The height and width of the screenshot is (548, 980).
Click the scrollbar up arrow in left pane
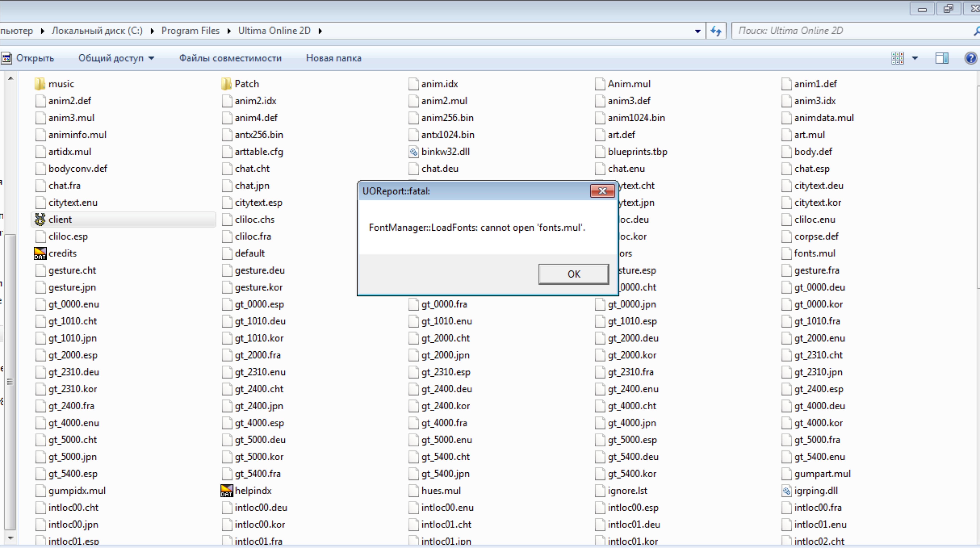point(11,78)
